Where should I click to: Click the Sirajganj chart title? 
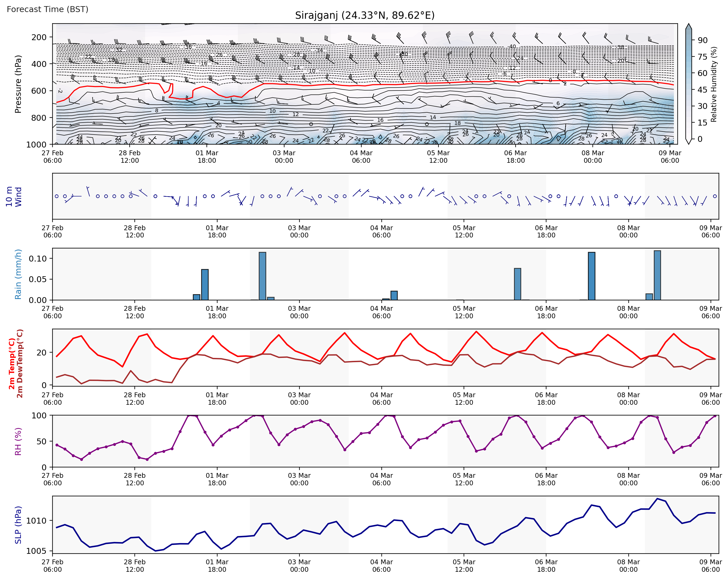(365, 16)
